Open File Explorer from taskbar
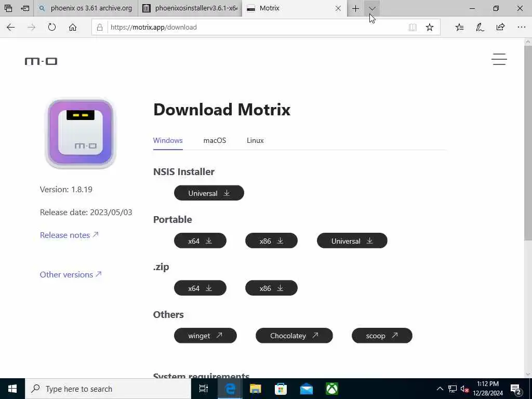Screen dimensions: 532x399 point(255,389)
